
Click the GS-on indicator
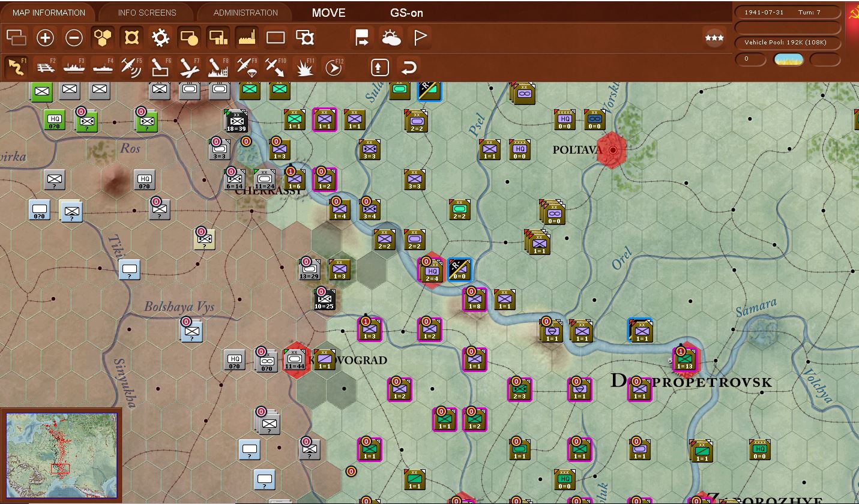pos(406,13)
